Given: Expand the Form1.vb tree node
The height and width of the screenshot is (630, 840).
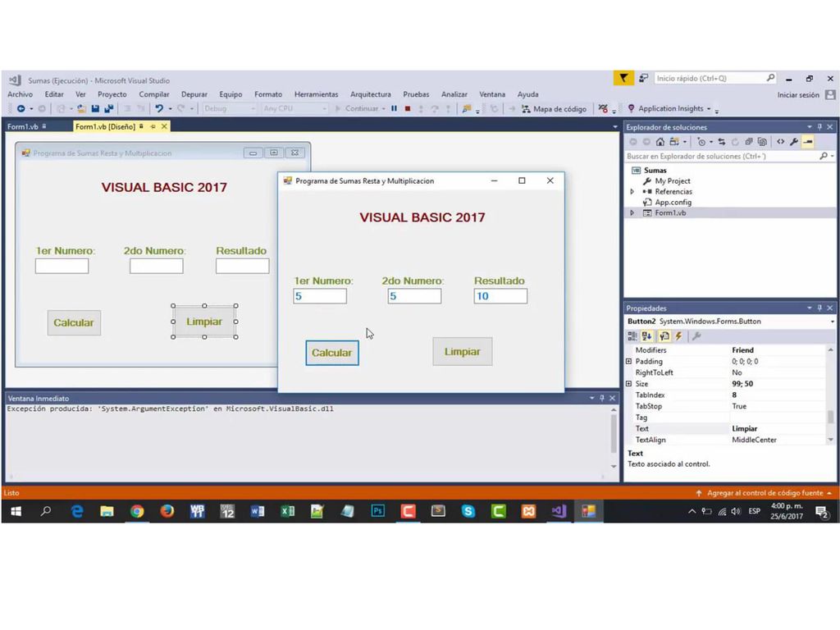Looking at the screenshot, I should [x=632, y=212].
